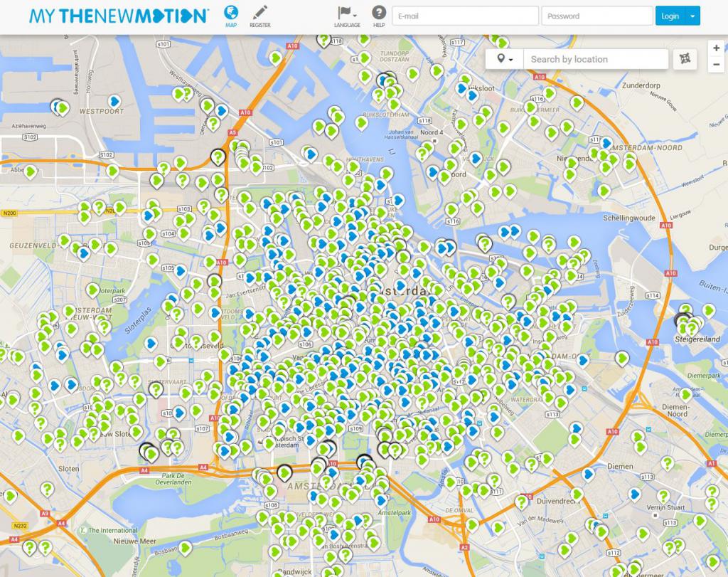Select blue marker right of Diemen label

(588, 474)
